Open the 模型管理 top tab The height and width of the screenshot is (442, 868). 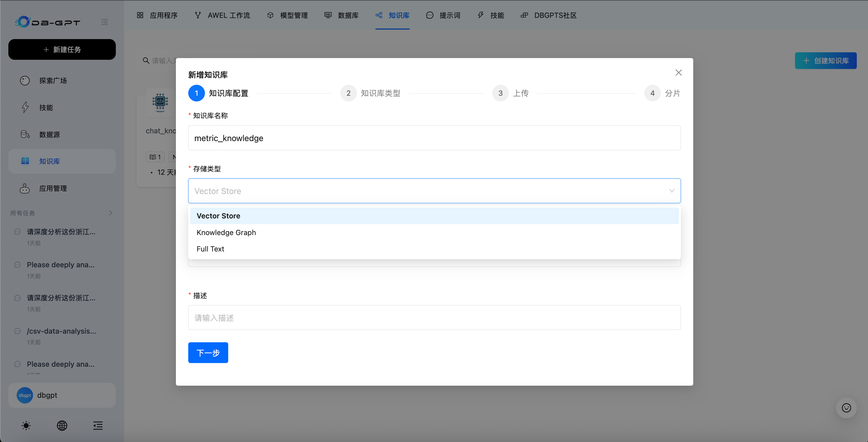[x=287, y=15]
